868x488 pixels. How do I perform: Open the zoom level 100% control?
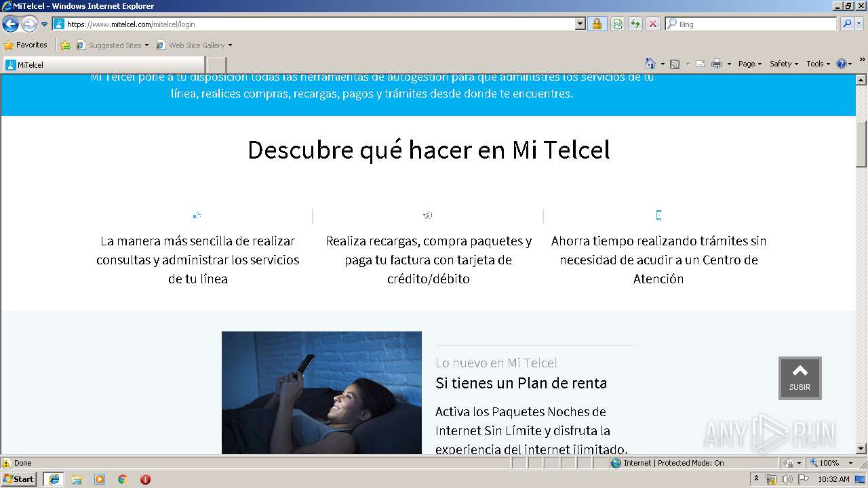pyautogui.click(x=831, y=463)
